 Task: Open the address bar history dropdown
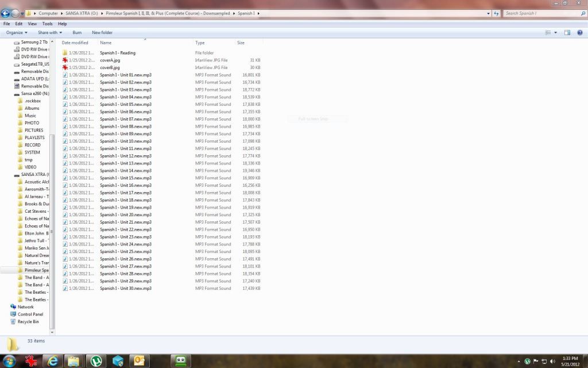coord(488,13)
